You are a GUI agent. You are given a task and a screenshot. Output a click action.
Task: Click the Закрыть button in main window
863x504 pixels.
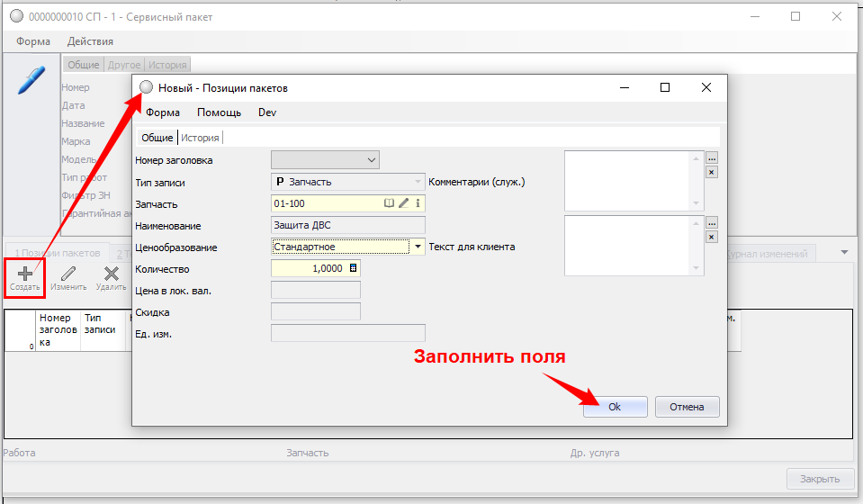pyautogui.click(x=819, y=479)
